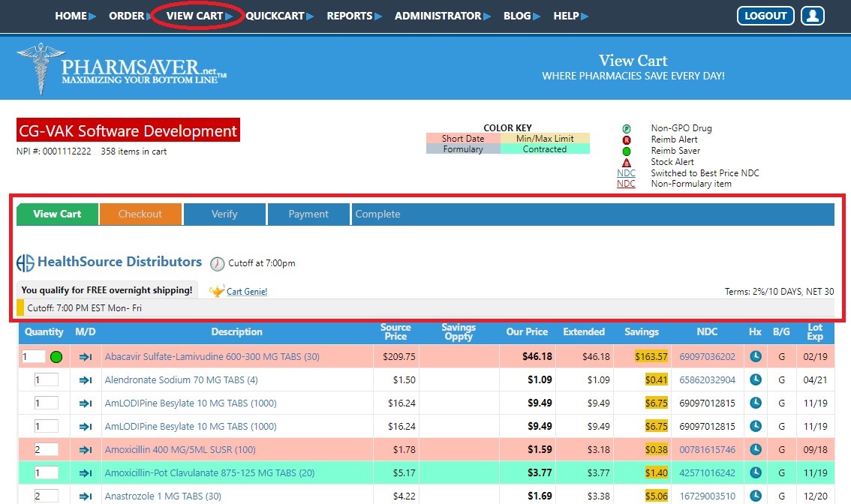The image size is (851, 504).
Task: Click the M/D arrow icon for Amoxicillin-Pot Clavulanate
Action: (86, 473)
